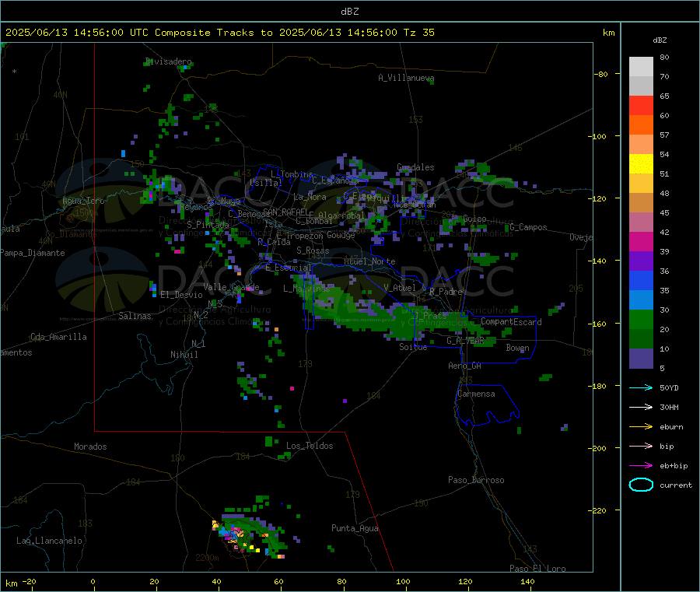Image resolution: width=700 pixels, height=592 pixels.
Task: Click the 80 dBZ white color swatch
Action: pos(641,67)
